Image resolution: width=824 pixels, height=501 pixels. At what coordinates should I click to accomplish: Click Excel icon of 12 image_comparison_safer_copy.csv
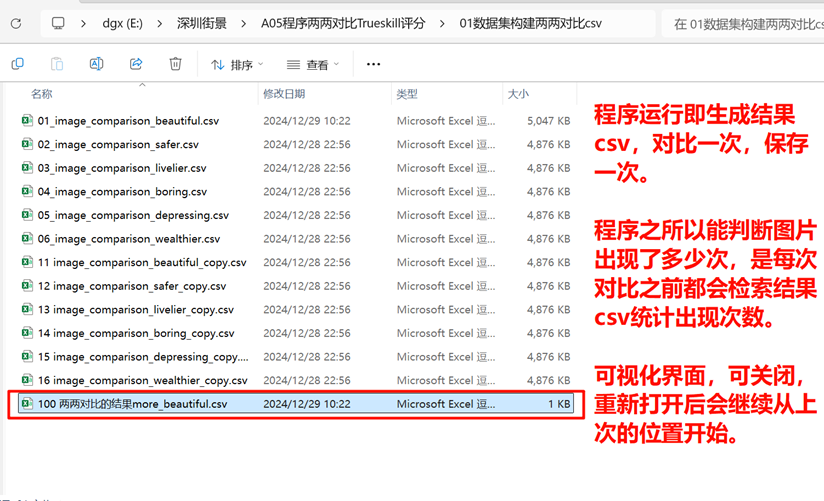click(27, 285)
